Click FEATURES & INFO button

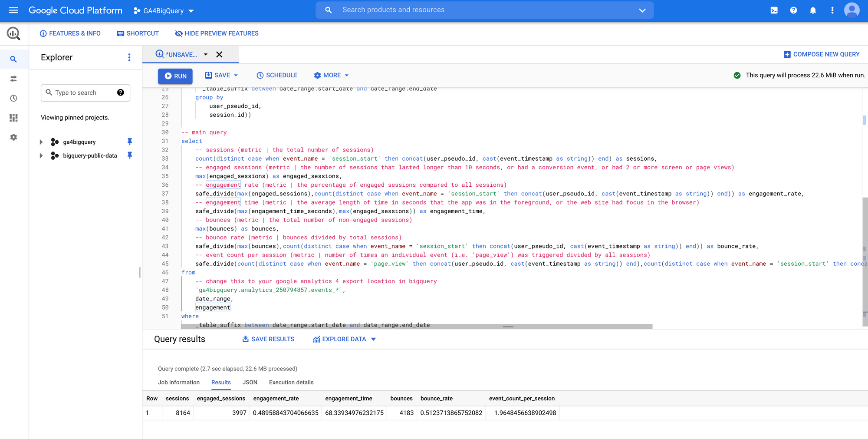pos(70,33)
